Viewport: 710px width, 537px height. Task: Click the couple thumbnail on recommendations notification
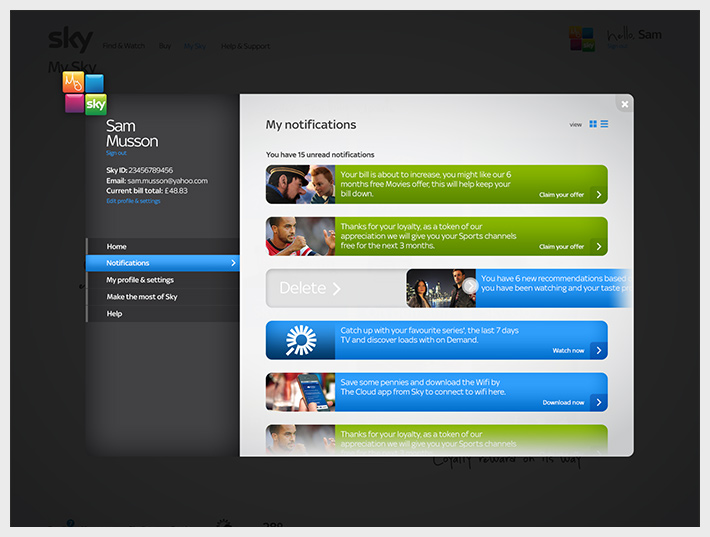coord(441,288)
